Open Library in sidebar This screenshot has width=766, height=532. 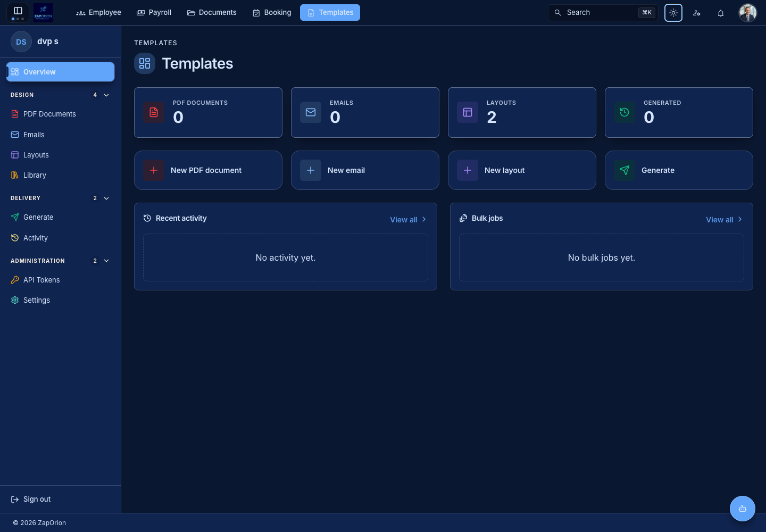pyautogui.click(x=60, y=175)
